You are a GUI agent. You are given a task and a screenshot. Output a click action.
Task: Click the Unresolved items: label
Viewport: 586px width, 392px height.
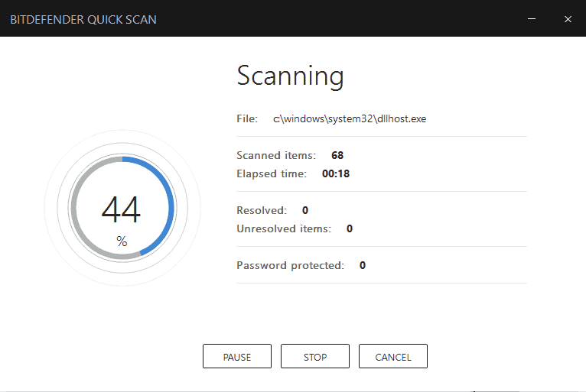(284, 228)
